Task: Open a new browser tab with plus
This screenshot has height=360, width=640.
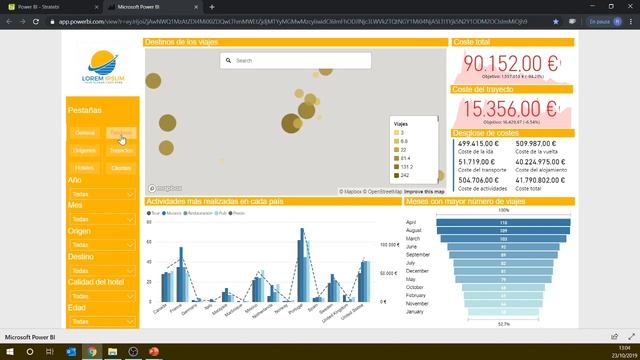Action: [212, 7]
